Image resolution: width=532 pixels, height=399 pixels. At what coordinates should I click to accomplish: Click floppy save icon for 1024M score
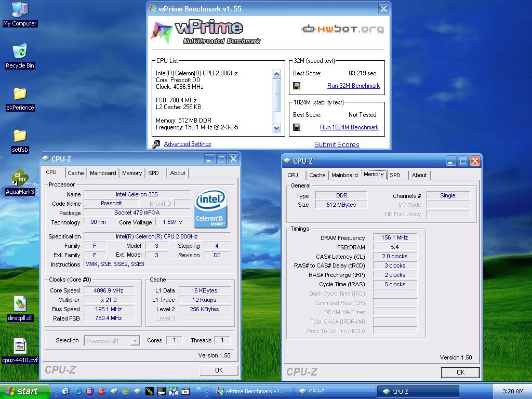(x=297, y=127)
